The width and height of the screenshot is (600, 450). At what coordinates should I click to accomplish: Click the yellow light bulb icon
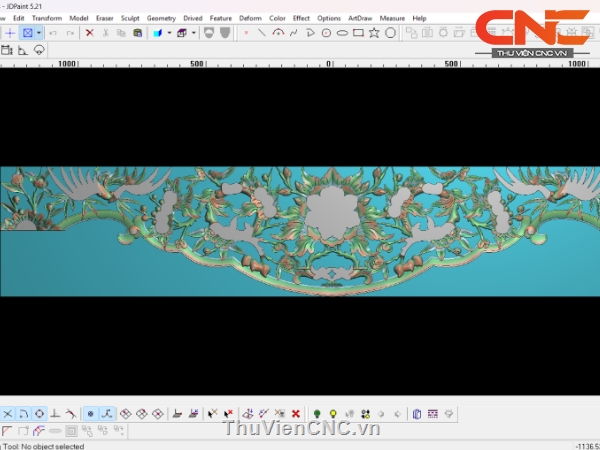(x=333, y=413)
